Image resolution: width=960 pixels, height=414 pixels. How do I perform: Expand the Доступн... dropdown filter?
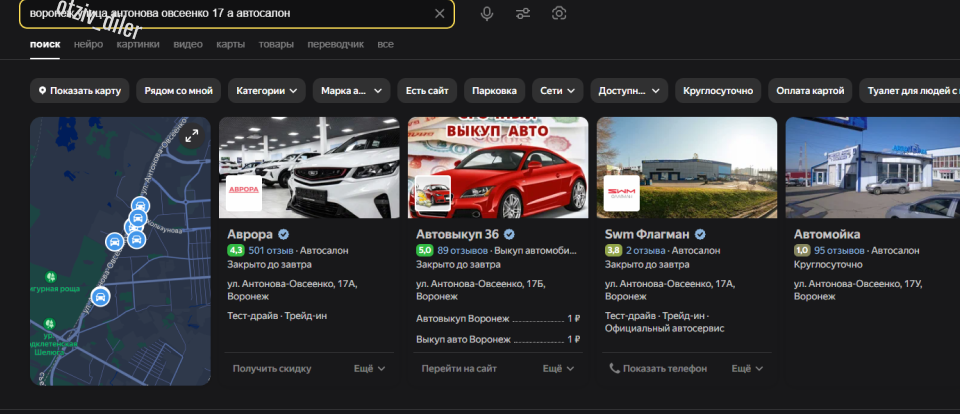point(629,91)
